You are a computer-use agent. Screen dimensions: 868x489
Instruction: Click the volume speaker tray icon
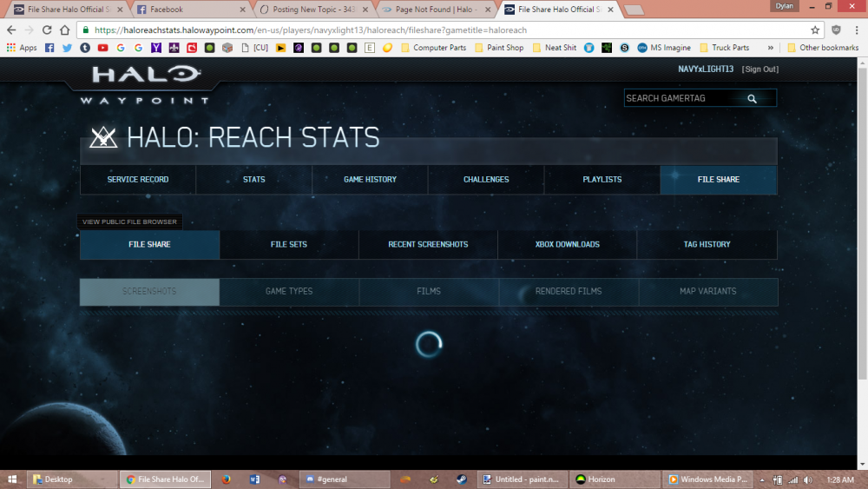pyautogui.click(x=807, y=480)
